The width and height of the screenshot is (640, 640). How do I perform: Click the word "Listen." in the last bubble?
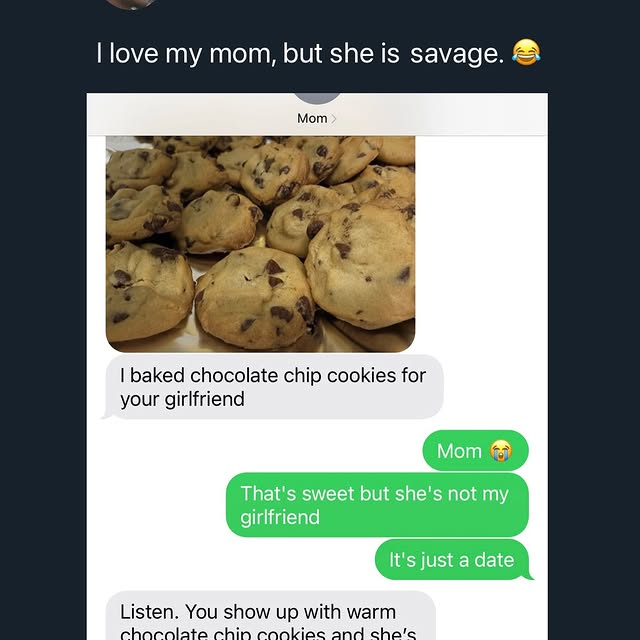[151, 611]
